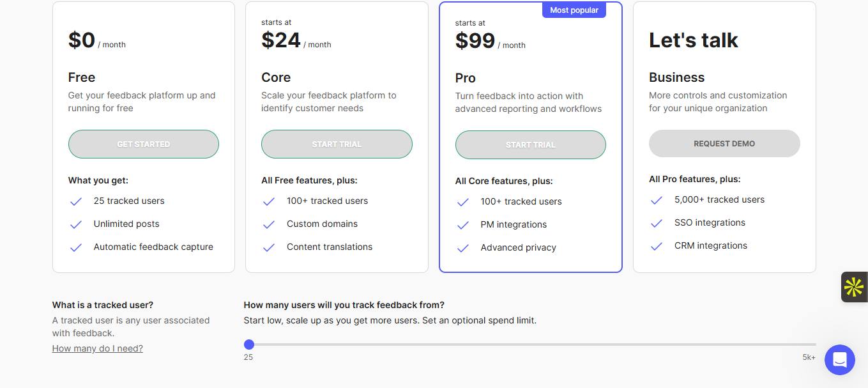Click the tracked users slider handle
Screen dimensions: 868x388
[249, 345]
